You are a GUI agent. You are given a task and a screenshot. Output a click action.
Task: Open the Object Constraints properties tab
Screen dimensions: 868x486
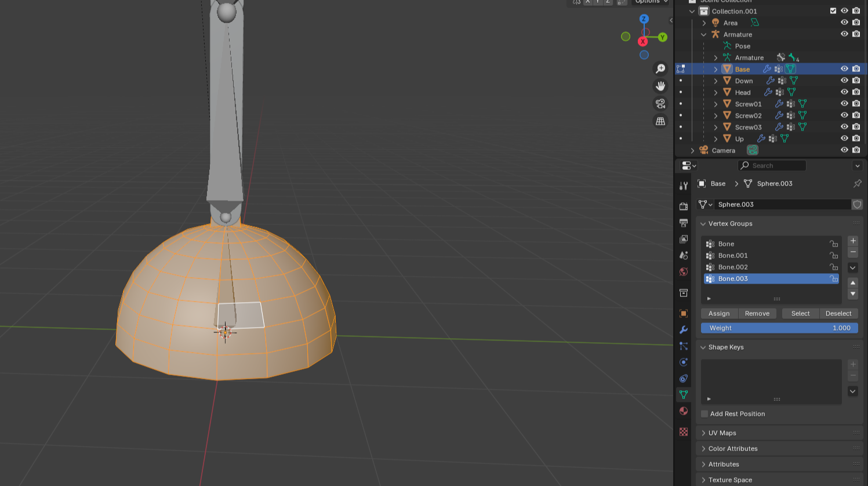click(x=684, y=378)
